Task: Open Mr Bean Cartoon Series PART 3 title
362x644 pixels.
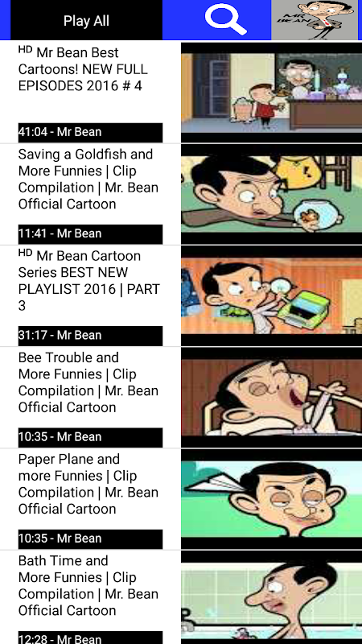Action: pyautogui.click(x=88, y=280)
